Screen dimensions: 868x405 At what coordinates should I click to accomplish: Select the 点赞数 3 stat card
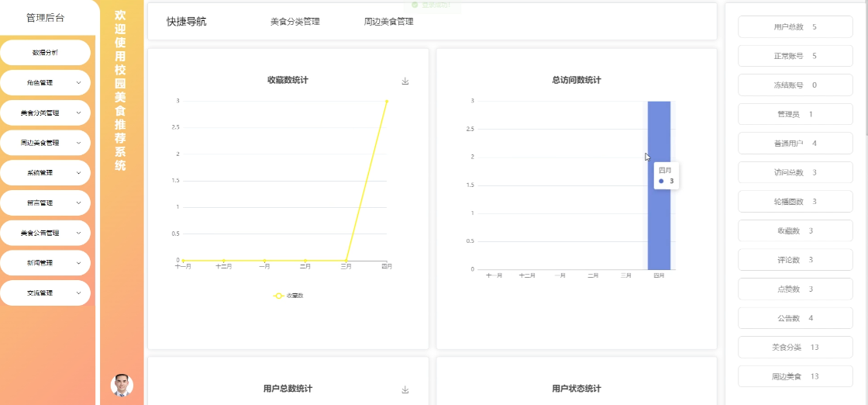tap(795, 289)
